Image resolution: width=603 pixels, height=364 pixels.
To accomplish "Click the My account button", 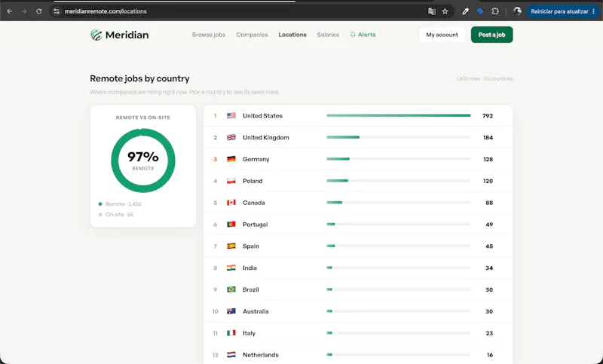I will point(442,35).
